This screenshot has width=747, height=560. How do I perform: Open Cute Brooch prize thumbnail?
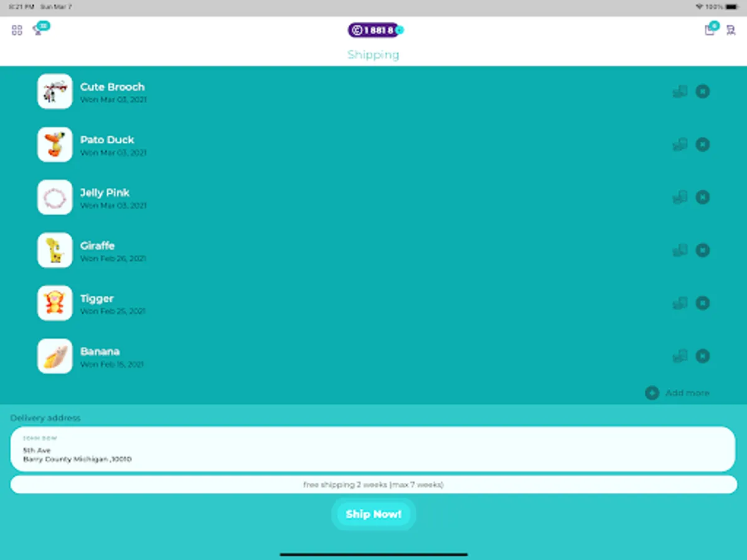pos(55,91)
